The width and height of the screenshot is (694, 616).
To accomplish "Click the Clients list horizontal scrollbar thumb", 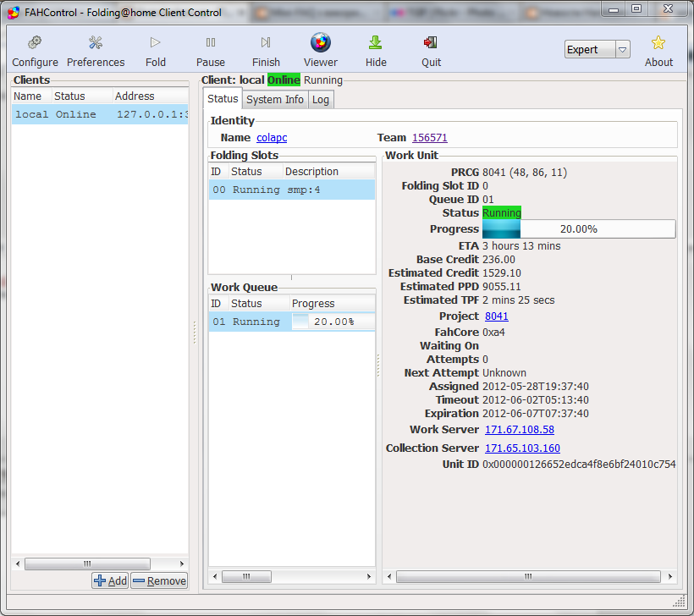I will 87,564.
